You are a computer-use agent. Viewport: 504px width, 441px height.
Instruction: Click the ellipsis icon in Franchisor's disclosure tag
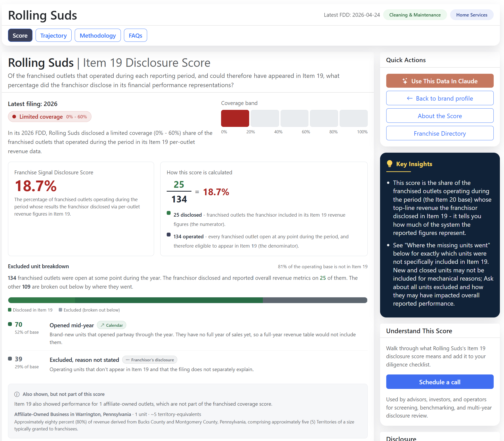tap(128, 360)
